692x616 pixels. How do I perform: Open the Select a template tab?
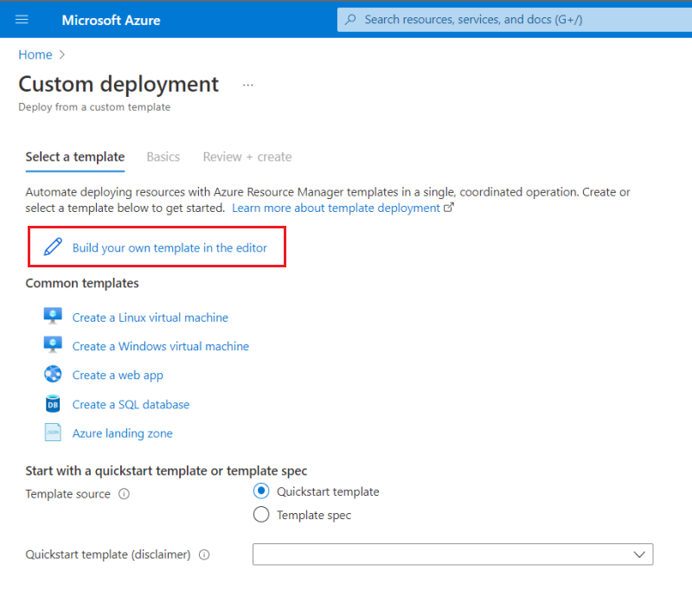tap(75, 157)
